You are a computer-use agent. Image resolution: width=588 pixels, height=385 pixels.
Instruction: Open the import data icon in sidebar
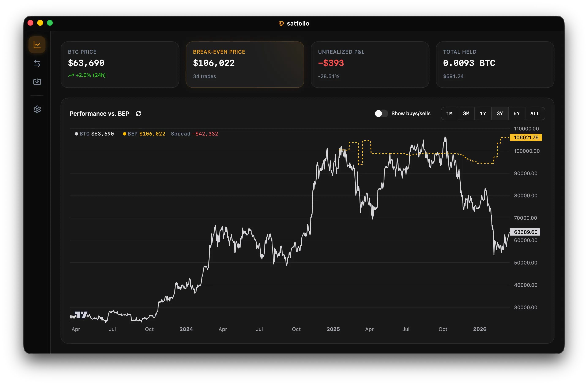[x=37, y=81]
